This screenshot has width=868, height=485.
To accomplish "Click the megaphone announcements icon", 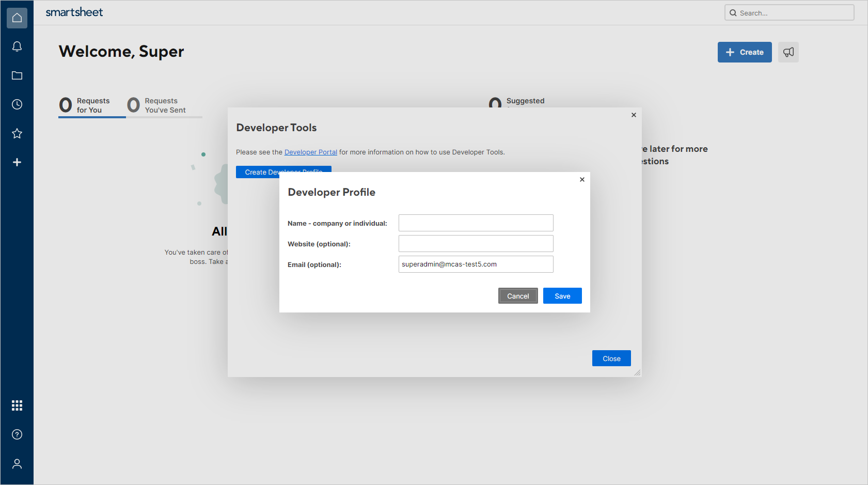I will click(788, 52).
